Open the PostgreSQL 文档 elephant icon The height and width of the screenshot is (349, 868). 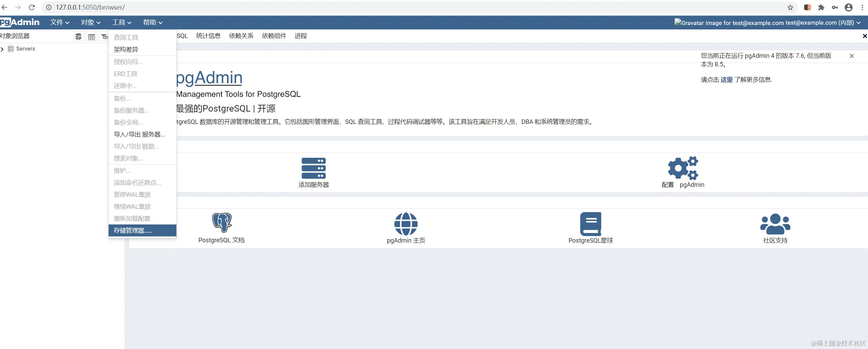point(222,223)
